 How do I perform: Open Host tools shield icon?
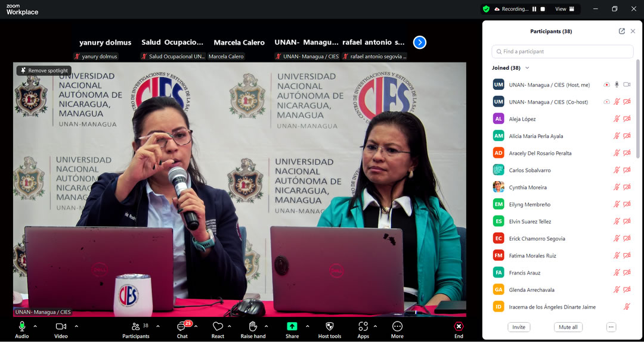click(329, 327)
